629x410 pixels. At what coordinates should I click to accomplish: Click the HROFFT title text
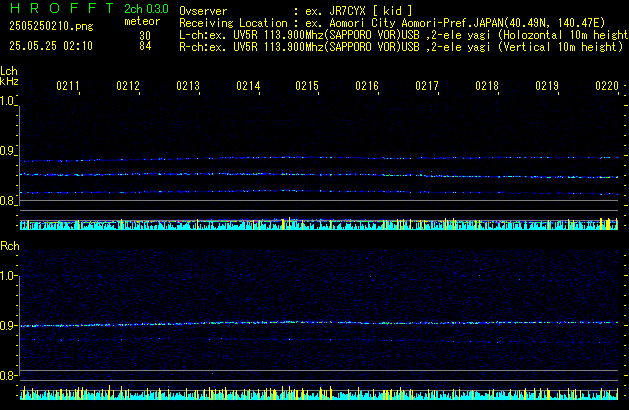coord(62,8)
